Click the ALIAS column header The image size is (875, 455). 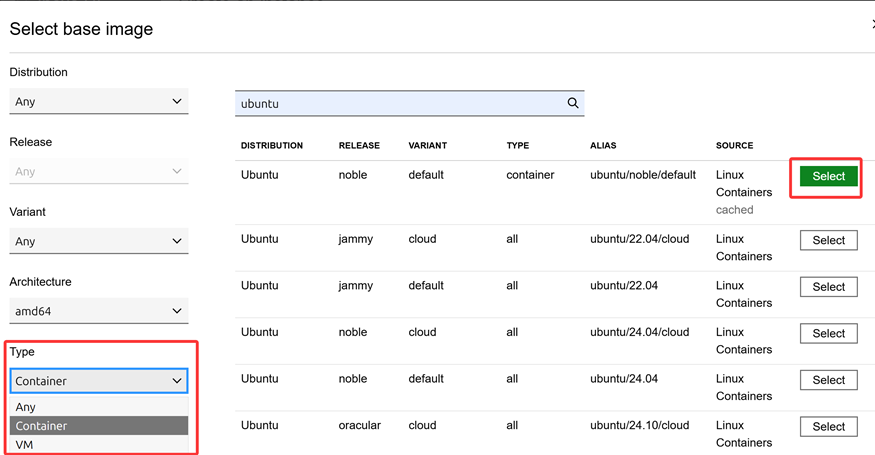tap(603, 145)
